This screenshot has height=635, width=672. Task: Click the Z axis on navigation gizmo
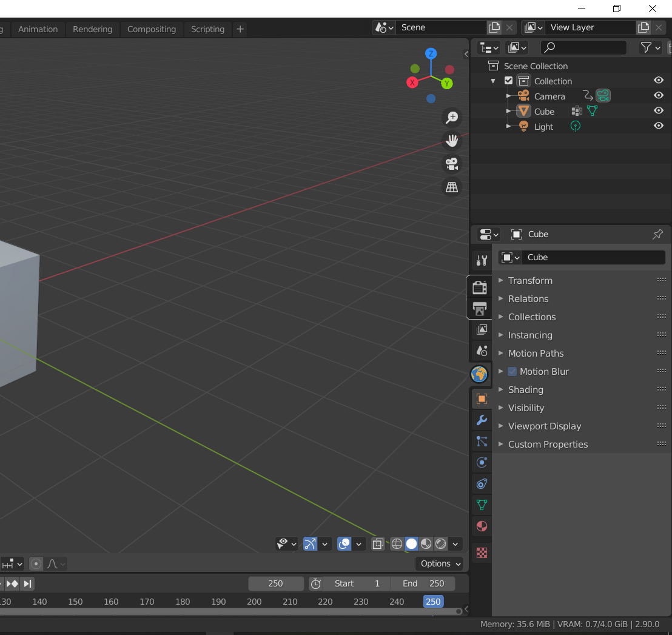(x=431, y=53)
